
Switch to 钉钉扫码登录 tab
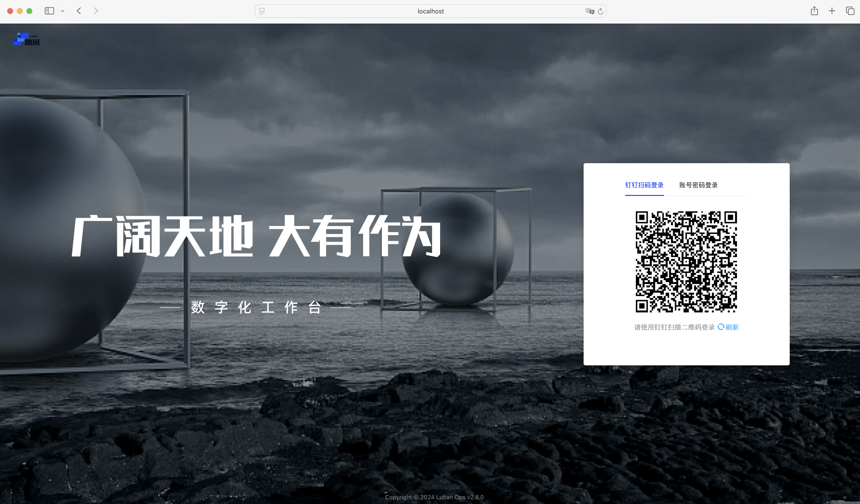(644, 185)
